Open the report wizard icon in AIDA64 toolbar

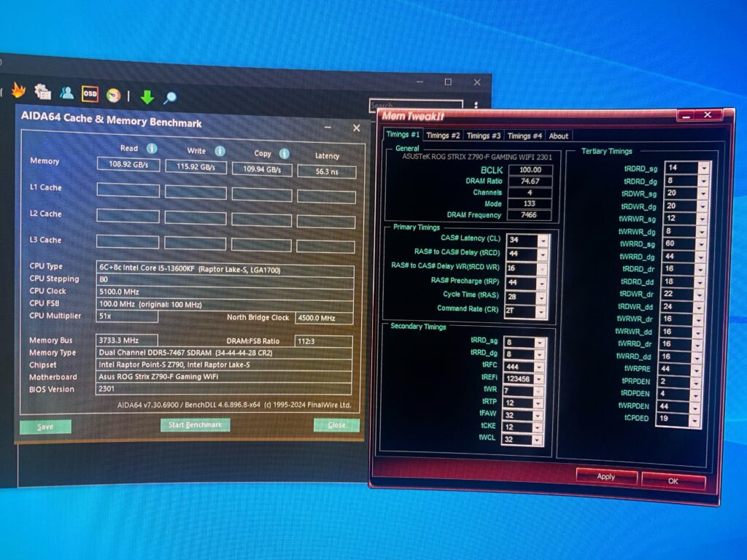tap(43, 91)
